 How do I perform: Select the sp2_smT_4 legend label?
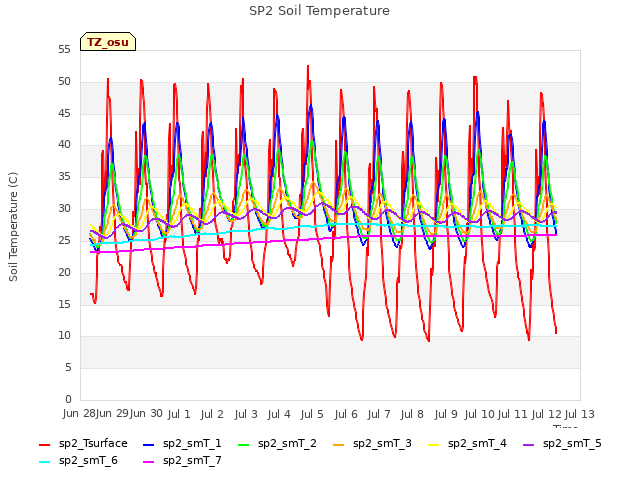click(x=477, y=444)
